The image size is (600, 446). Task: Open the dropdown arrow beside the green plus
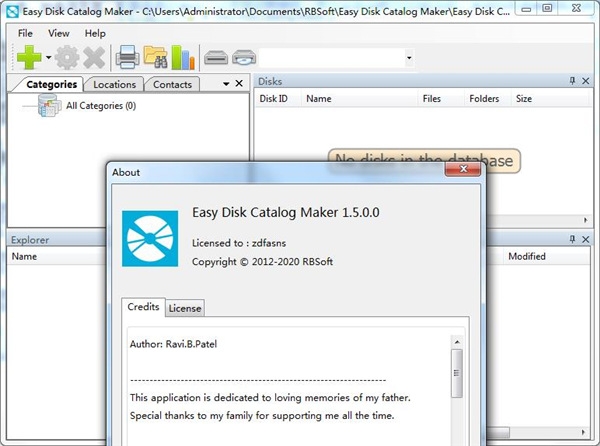[x=49, y=58]
